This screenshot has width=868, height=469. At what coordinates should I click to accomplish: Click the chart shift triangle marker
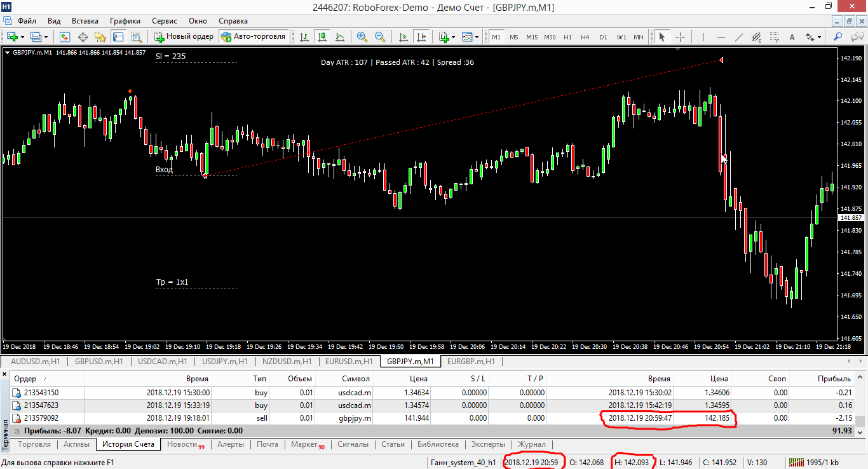(678, 48)
